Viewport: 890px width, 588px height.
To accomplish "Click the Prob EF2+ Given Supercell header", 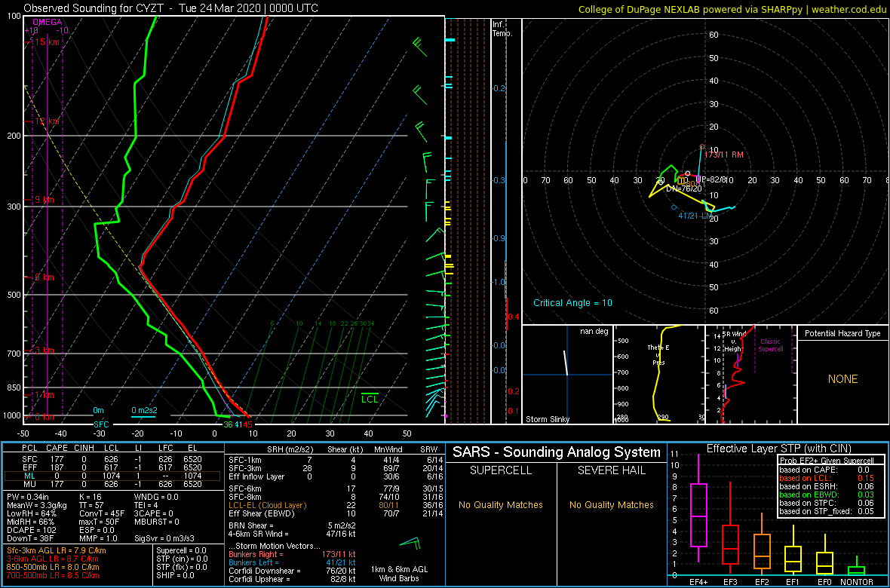I will [x=827, y=461].
